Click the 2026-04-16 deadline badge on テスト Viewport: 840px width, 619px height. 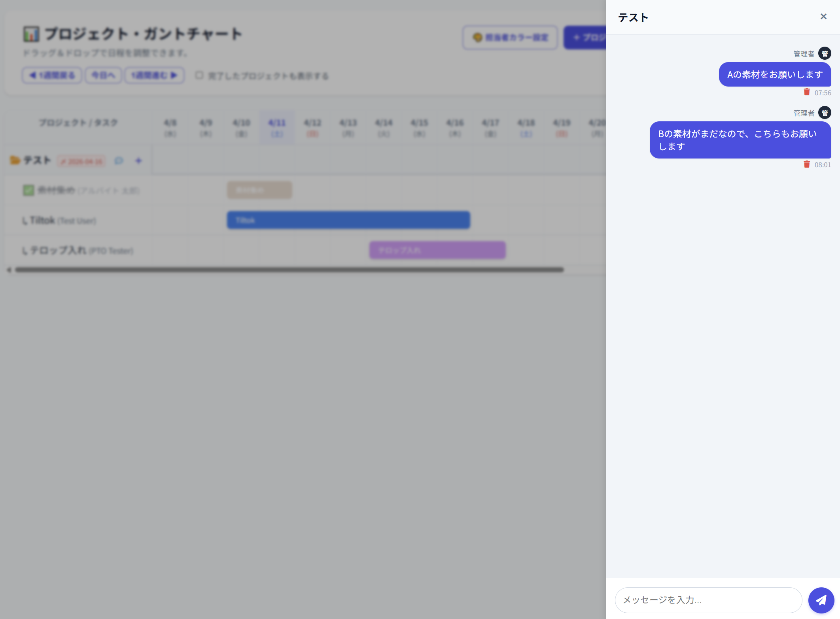click(81, 161)
